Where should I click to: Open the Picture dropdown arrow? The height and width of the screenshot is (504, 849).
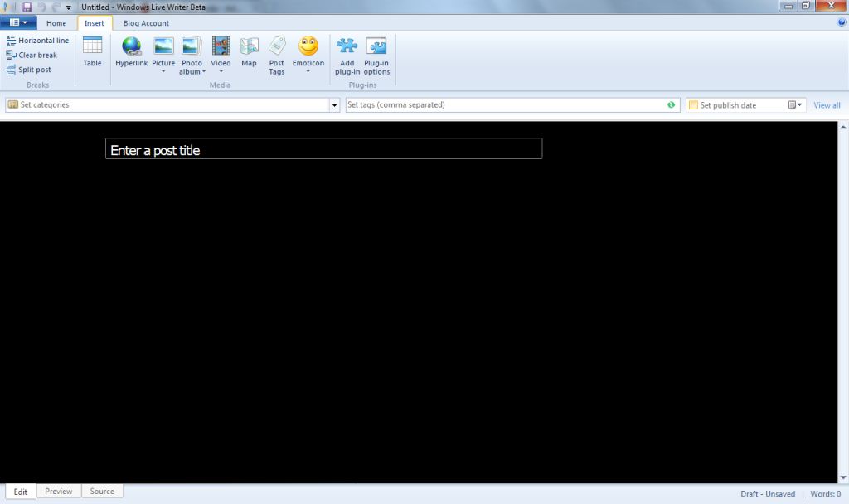coord(163,71)
